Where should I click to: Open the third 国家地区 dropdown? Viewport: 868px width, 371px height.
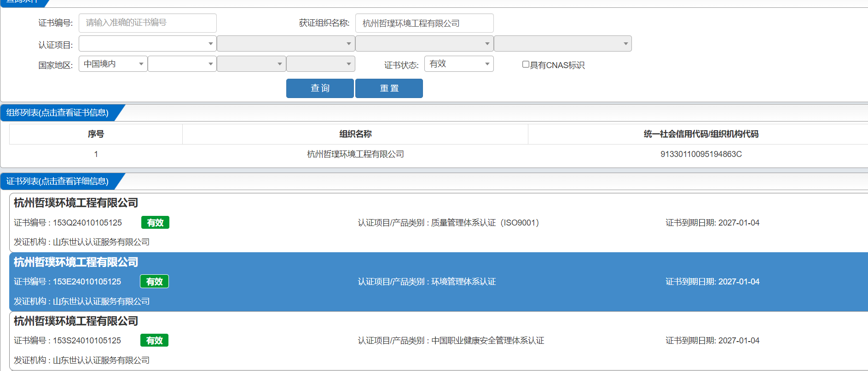click(x=251, y=64)
